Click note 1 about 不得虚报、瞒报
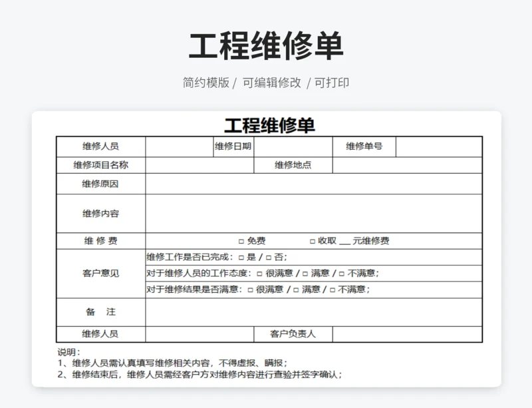This screenshot has height=408, width=532. click(x=172, y=363)
